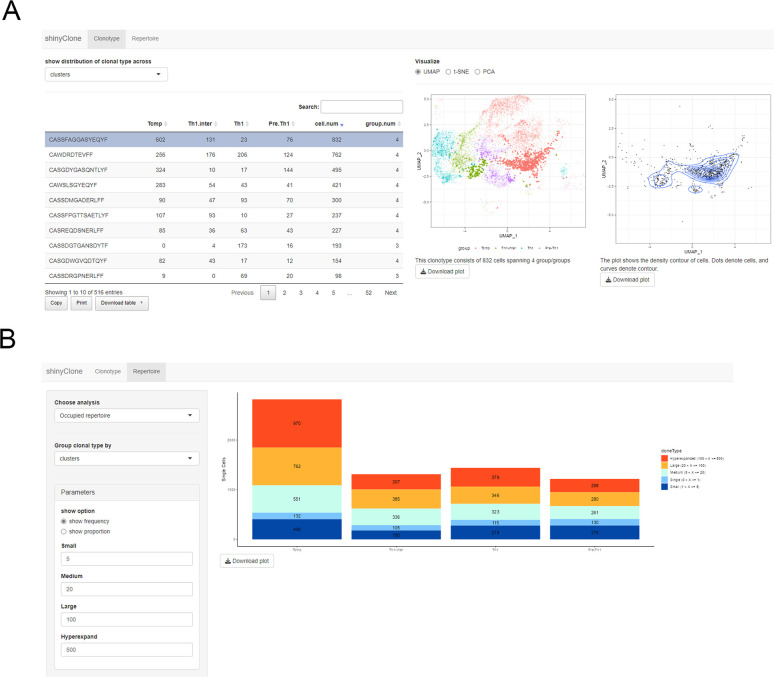The image size is (774, 677).
Task: Switch to Repertoire tab in Clonotype view navbar
Action: pos(145,39)
